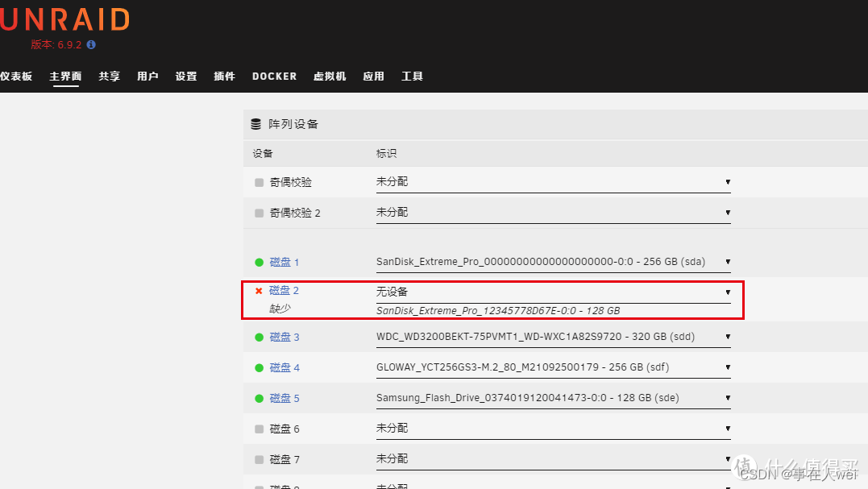Open 磁盘 3 link
The width and height of the screenshot is (868, 489).
point(284,338)
